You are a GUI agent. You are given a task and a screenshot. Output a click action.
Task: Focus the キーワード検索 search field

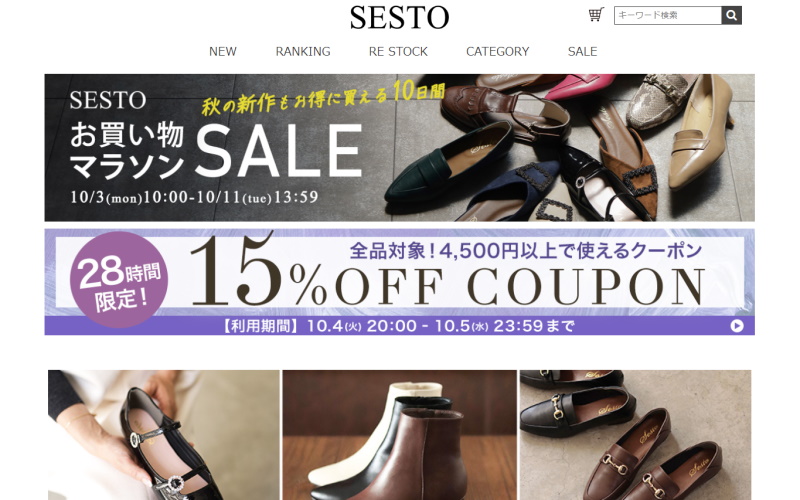tap(668, 15)
